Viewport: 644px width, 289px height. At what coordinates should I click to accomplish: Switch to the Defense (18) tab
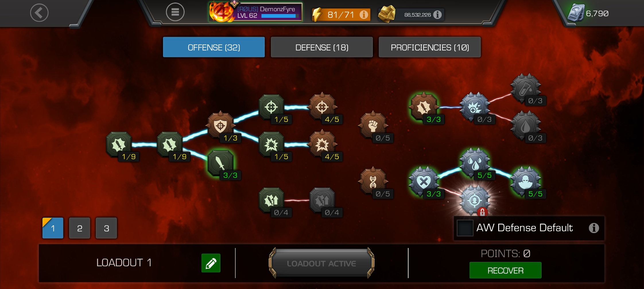pyautogui.click(x=322, y=47)
